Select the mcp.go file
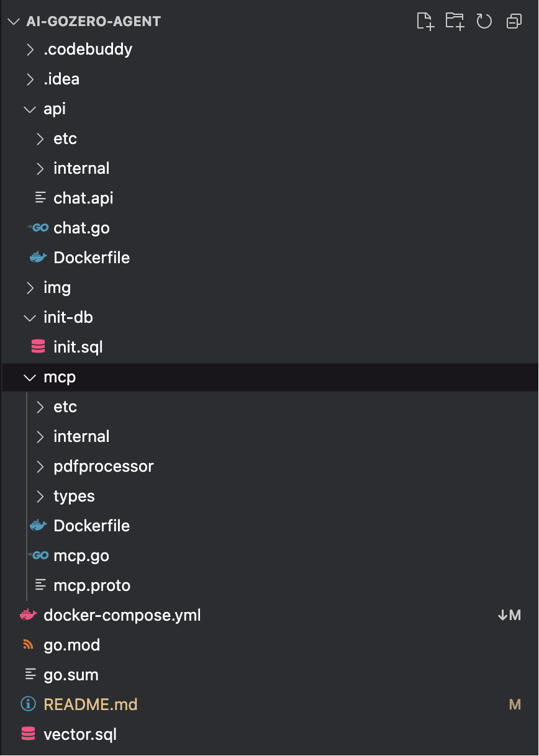This screenshot has height=756, width=539. [81, 556]
